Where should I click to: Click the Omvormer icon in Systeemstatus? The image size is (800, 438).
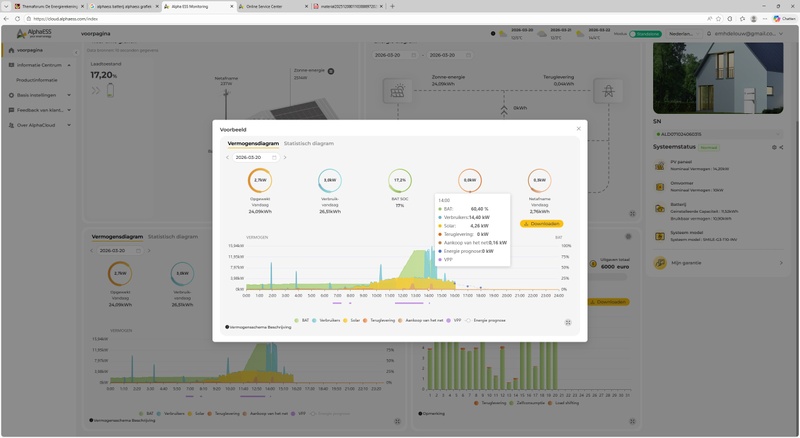(660, 187)
